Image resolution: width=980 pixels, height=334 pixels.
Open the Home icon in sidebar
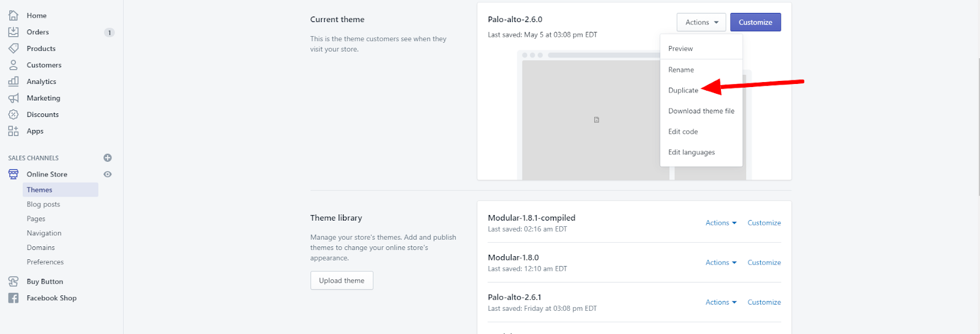(13, 15)
